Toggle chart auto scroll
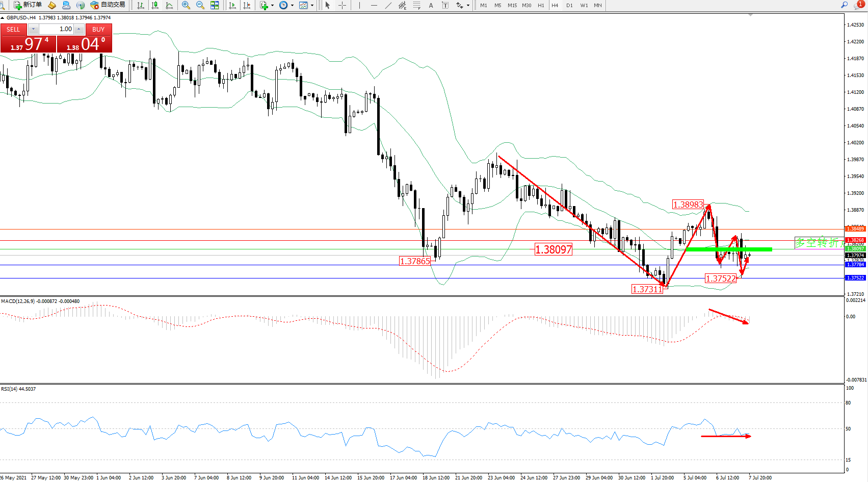Viewport: 868px width, 482px height. click(232, 5)
